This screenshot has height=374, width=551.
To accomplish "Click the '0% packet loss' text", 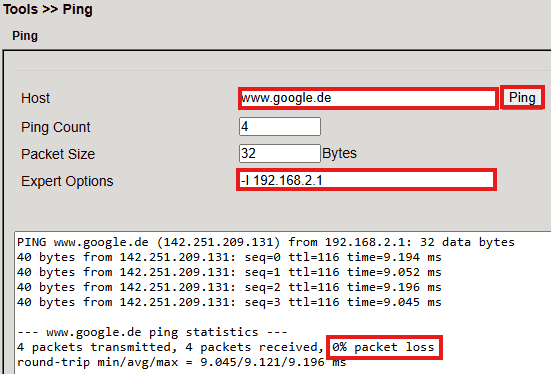I will (x=384, y=347).
